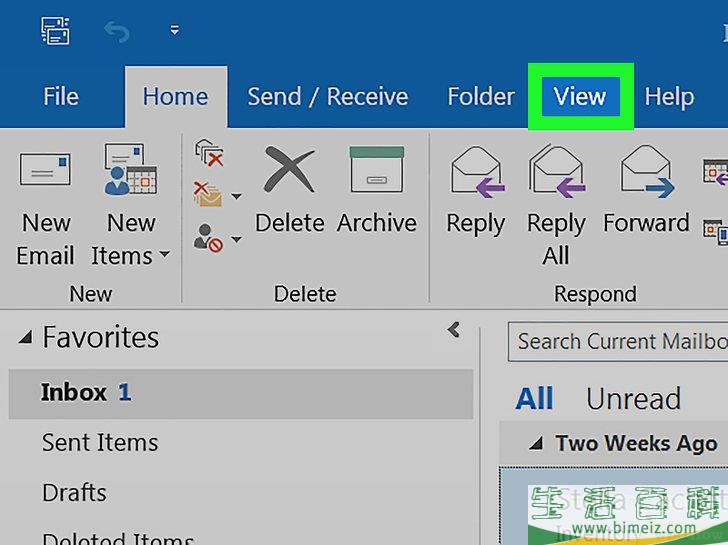
Task: Click the Search Current Mailbox field
Action: 618,341
